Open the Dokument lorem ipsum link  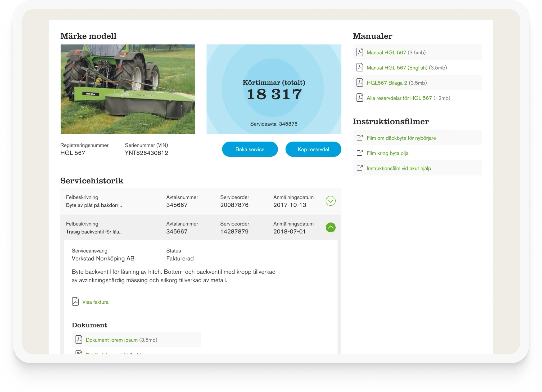[x=111, y=340]
